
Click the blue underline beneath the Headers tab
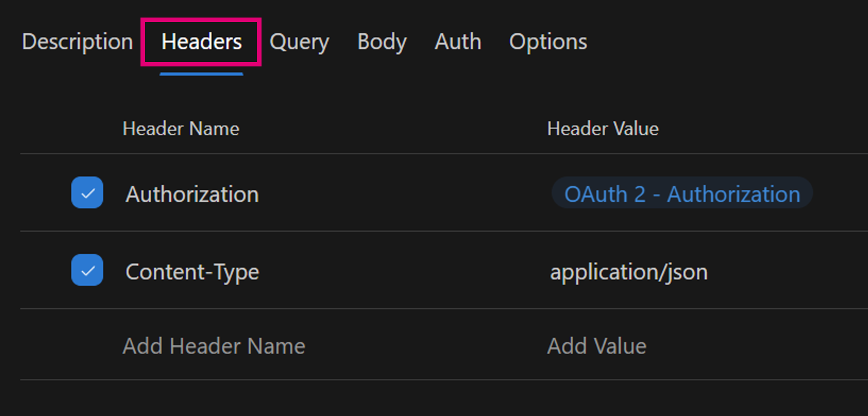coord(201,74)
